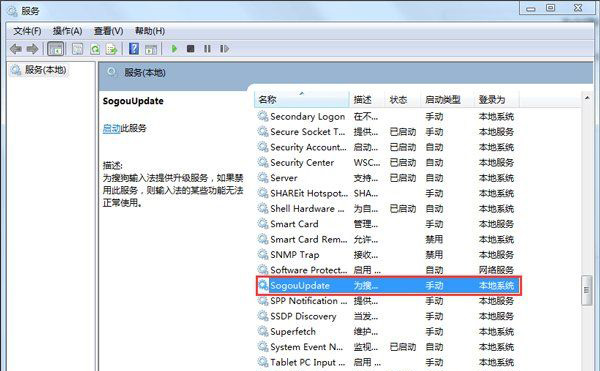Image resolution: width=600 pixels, height=371 pixels.
Task: Select the SogouUpdate service row
Action: 388,285
